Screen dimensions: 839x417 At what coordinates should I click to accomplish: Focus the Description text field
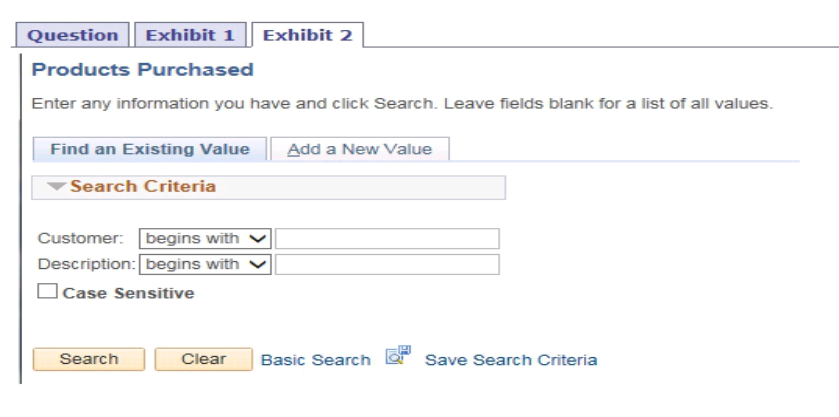[387, 265]
